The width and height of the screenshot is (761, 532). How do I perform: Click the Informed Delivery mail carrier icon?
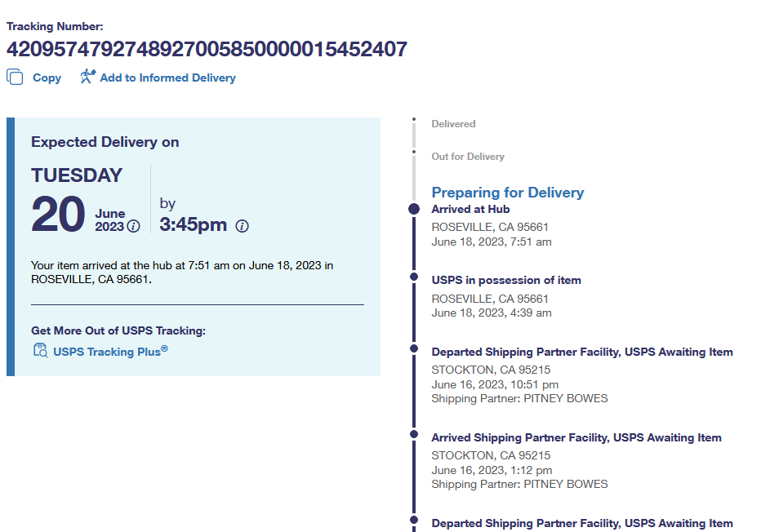(87, 77)
